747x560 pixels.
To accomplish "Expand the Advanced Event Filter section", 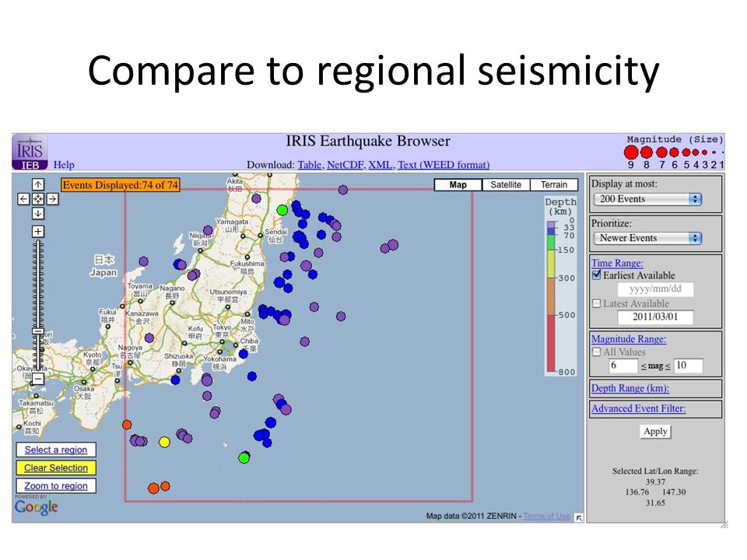I will tap(638, 408).
